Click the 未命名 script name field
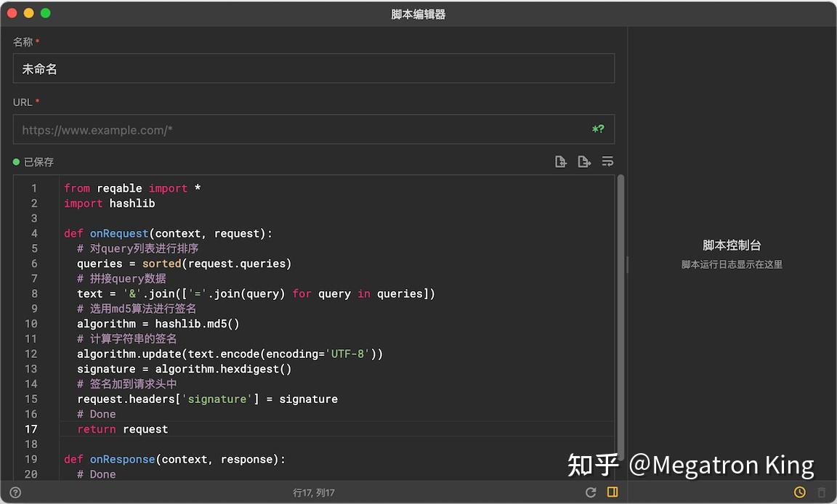This screenshot has width=837, height=504. [312, 68]
